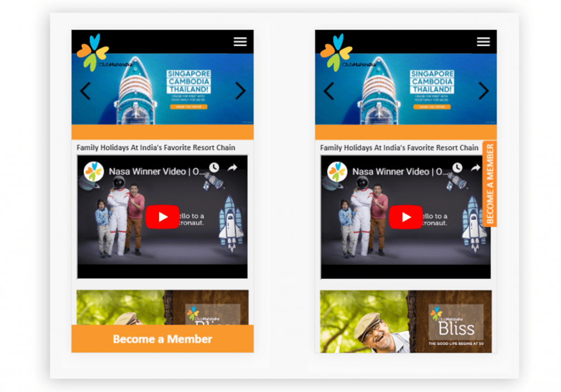Click Share arrow icon on left video
561x392 pixels.
pyautogui.click(x=232, y=168)
